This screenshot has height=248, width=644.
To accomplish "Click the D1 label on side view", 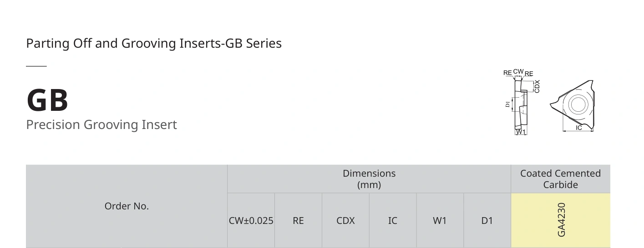I will [x=507, y=104].
